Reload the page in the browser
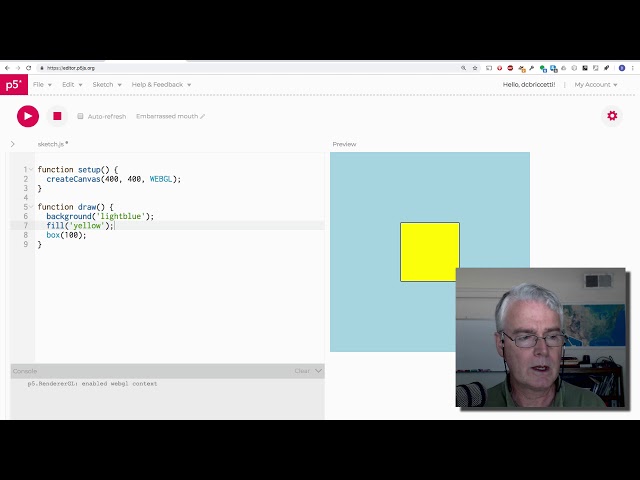Image resolution: width=640 pixels, height=480 pixels. click(29, 68)
